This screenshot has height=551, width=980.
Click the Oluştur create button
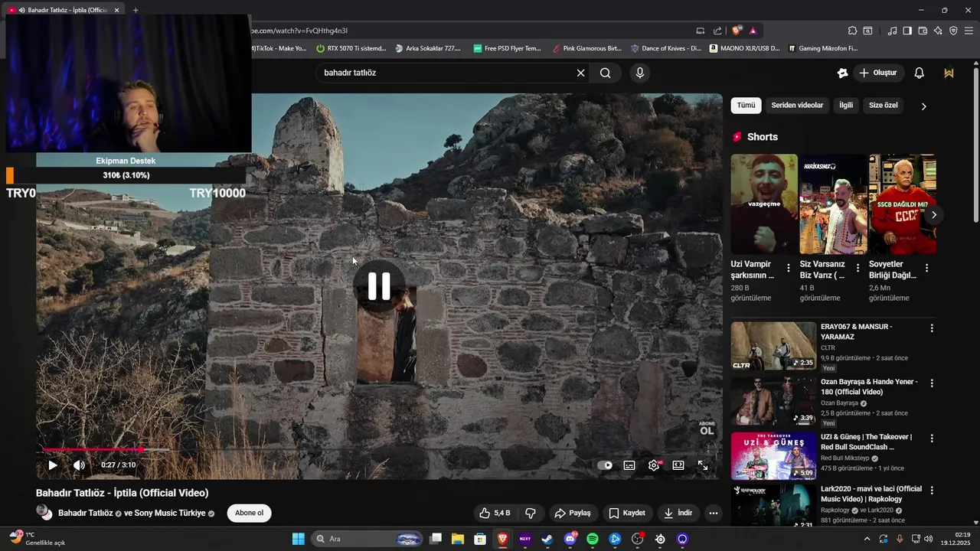877,73
